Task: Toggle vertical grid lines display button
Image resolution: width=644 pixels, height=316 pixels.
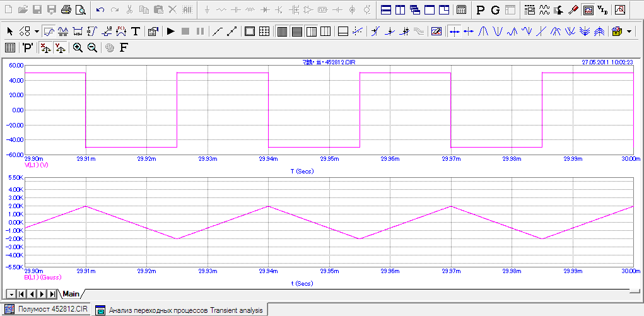Action: (x=282, y=31)
